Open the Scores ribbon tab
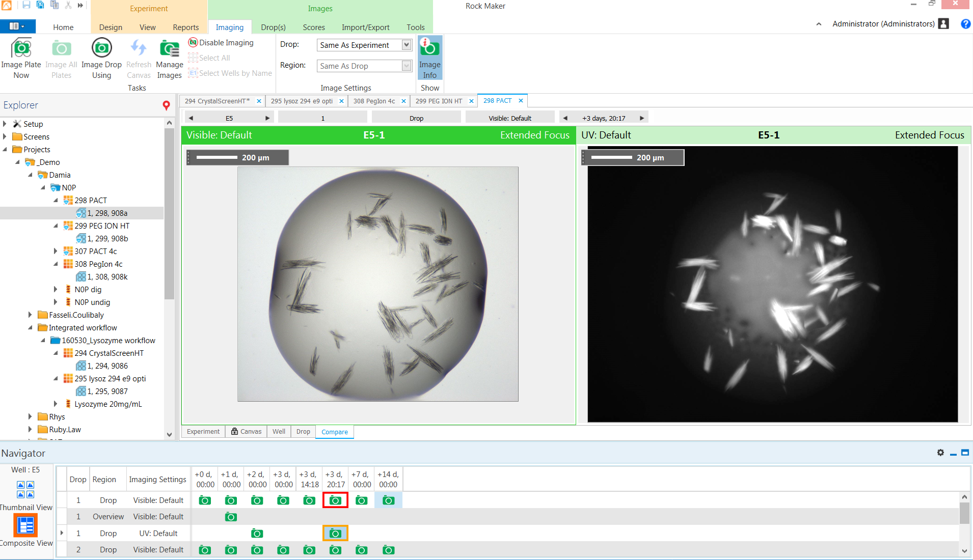Image resolution: width=973 pixels, height=560 pixels. coord(313,27)
